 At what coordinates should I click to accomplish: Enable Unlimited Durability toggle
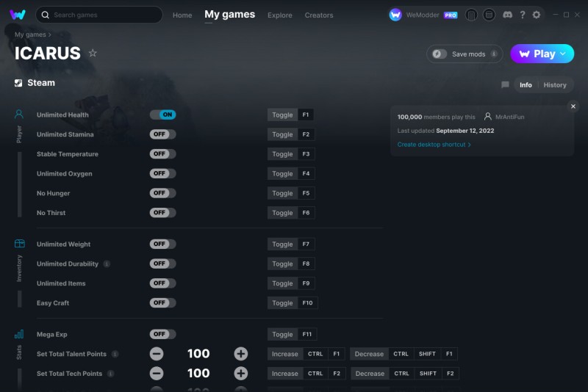point(162,264)
